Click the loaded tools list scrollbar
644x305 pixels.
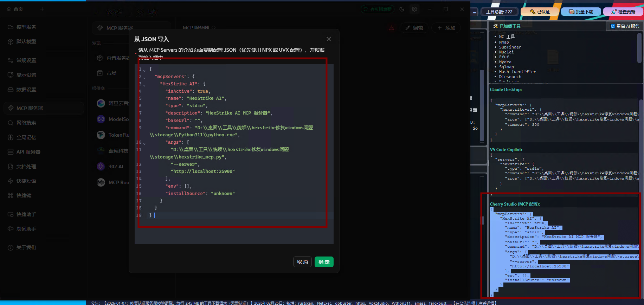click(639, 48)
